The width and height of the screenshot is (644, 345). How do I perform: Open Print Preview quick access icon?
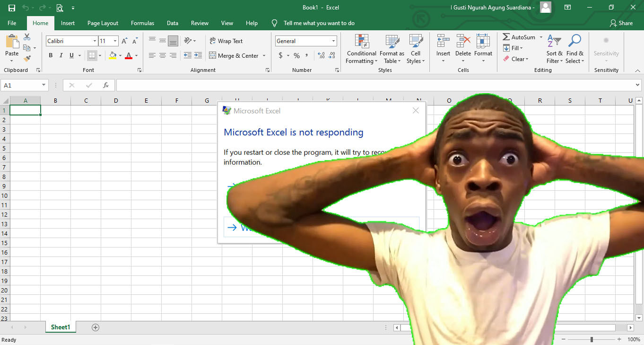(60, 8)
